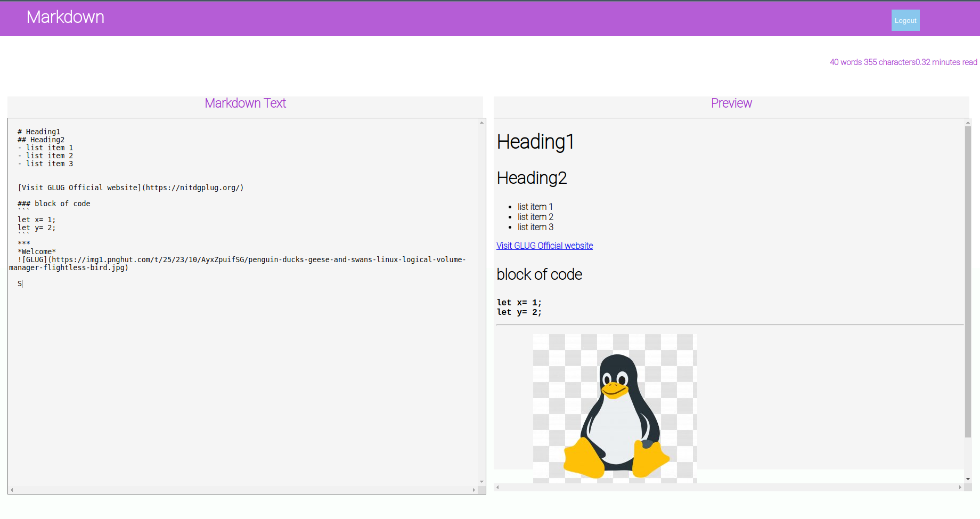Click the preview pane's scroll right arrow

pos(960,487)
